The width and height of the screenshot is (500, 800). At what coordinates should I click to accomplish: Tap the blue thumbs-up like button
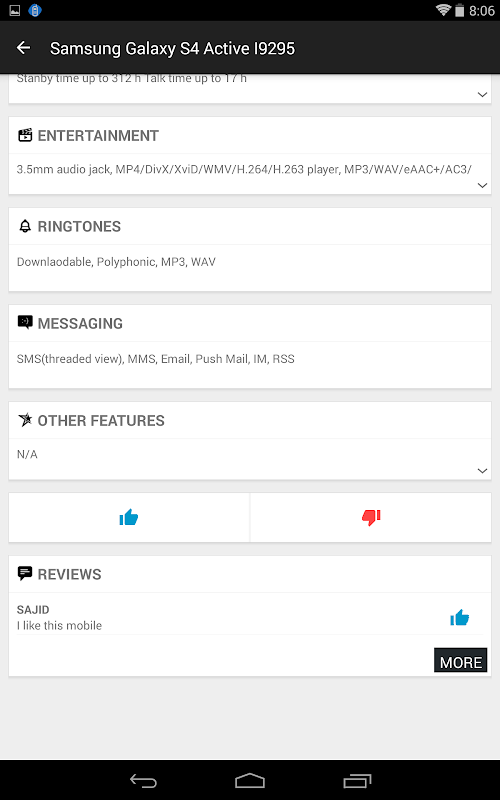click(x=129, y=517)
